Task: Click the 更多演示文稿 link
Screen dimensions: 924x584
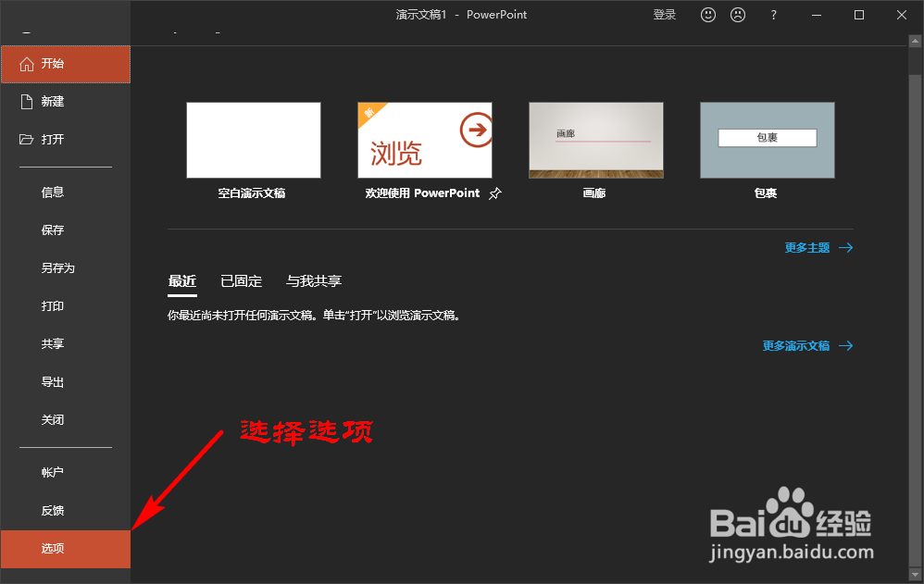Action: click(808, 346)
